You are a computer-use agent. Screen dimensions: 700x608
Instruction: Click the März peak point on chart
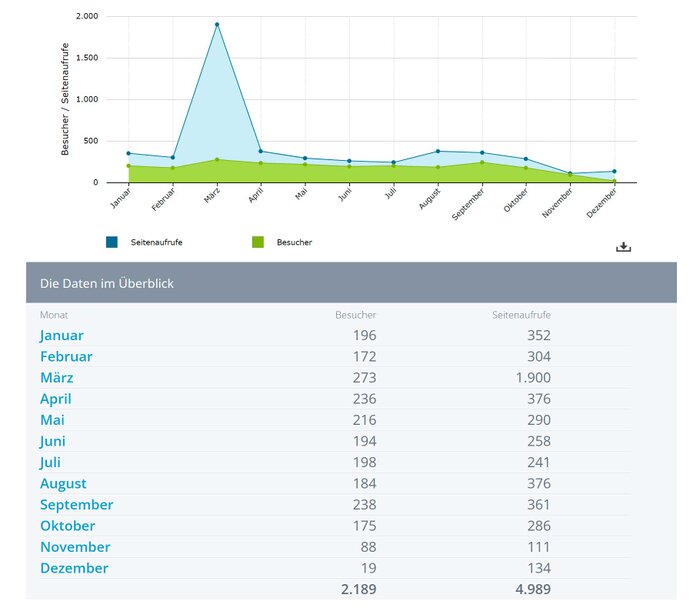pos(217,24)
